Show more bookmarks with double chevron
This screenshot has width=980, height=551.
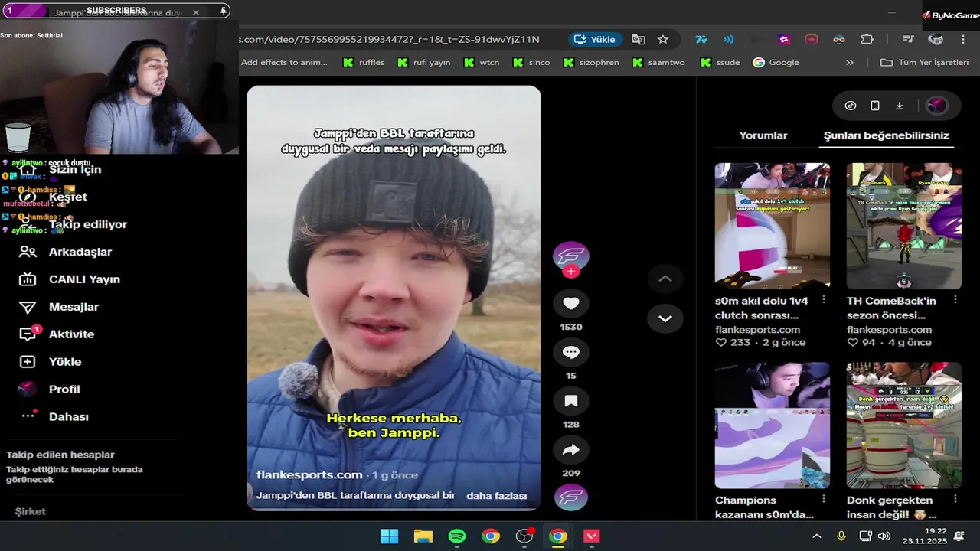849,63
